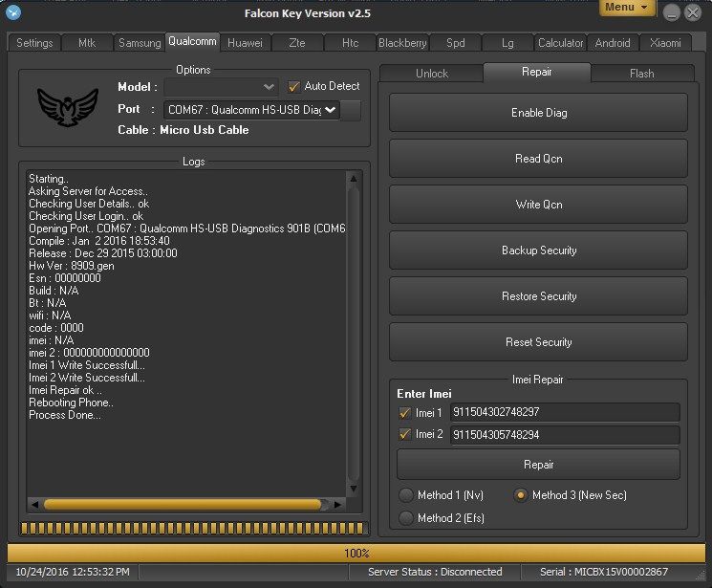Click the Serial MICBX15V00002867 status text
This screenshot has width=712, height=588.
(x=604, y=572)
